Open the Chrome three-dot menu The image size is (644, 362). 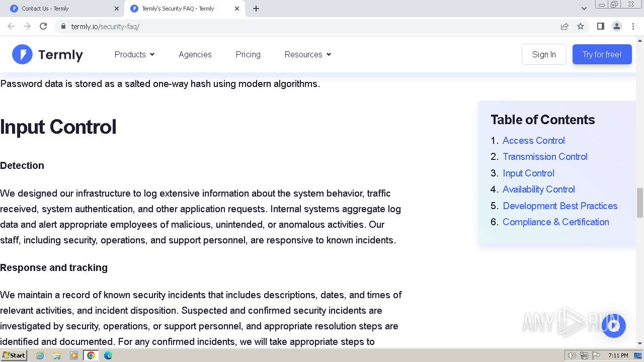633,26
